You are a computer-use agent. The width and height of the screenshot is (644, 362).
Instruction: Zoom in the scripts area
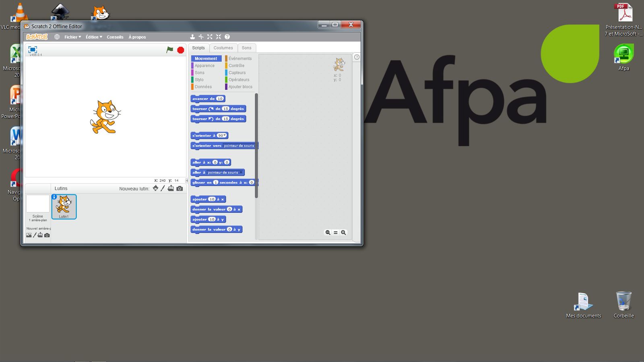[343, 232]
